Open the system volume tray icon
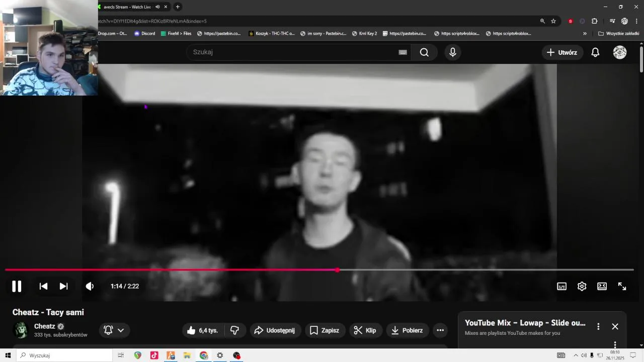Viewport: 644px width, 362px height. click(584, 355)
